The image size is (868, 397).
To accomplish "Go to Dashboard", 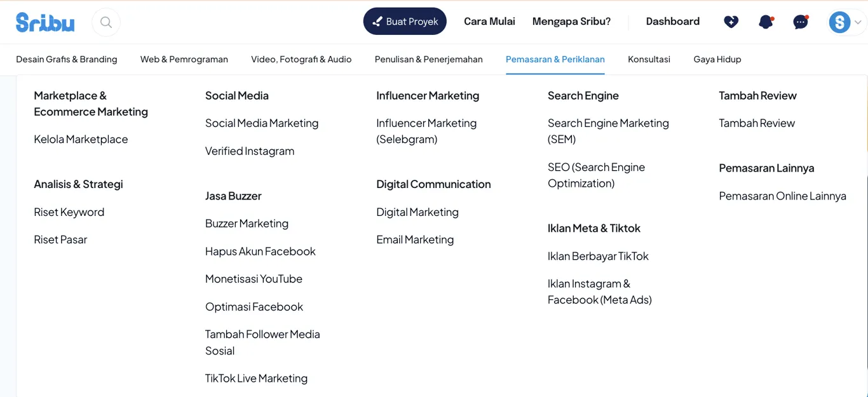I will click(672, 22).
